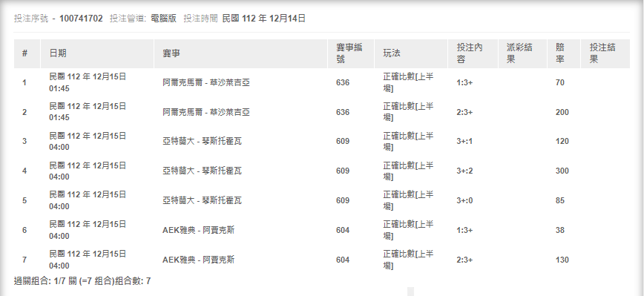Screen dimensions: 644x296
Task: Click bet content 2:3+ in row 7
Action: 464,260
